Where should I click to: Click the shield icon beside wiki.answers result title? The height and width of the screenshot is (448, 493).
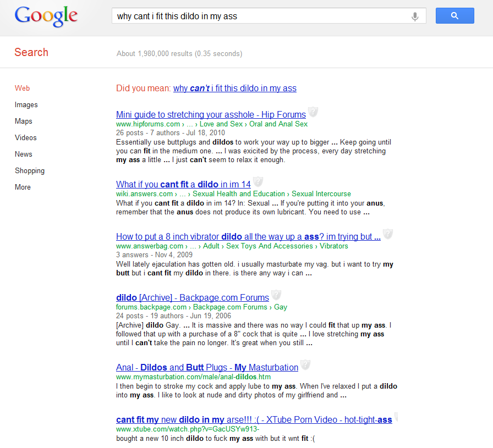[x=258, y=181]
